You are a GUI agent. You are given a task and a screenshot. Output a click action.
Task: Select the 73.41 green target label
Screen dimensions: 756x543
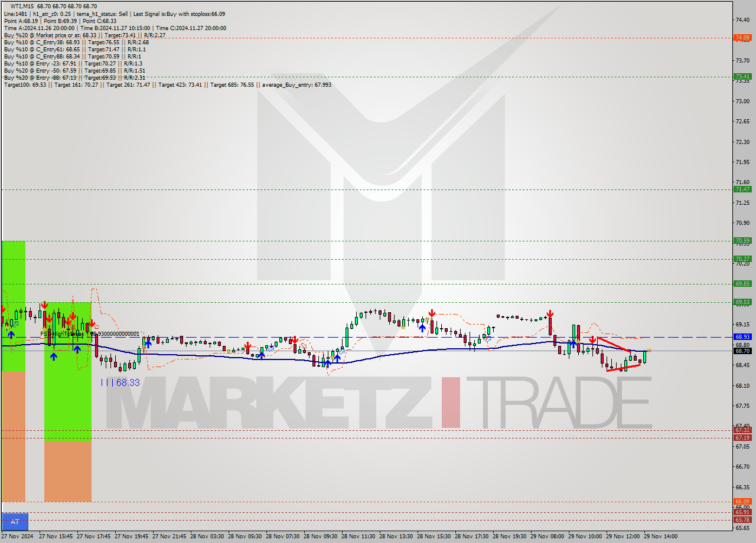(742, 76)
